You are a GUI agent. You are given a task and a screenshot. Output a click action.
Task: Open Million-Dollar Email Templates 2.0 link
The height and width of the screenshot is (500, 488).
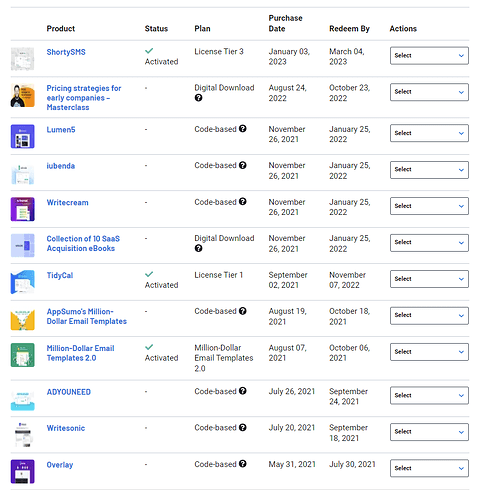pyautogui.click(x=80, y=353)
